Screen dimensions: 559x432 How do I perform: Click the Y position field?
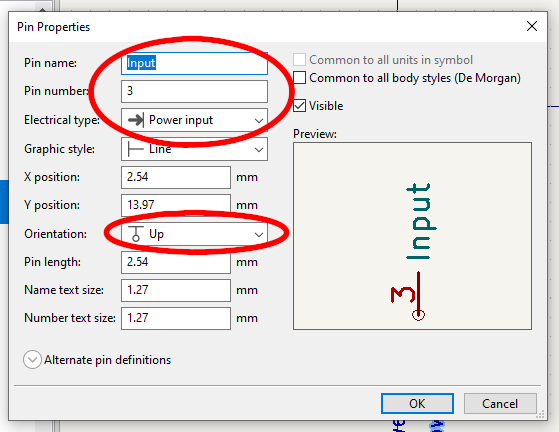176,205
